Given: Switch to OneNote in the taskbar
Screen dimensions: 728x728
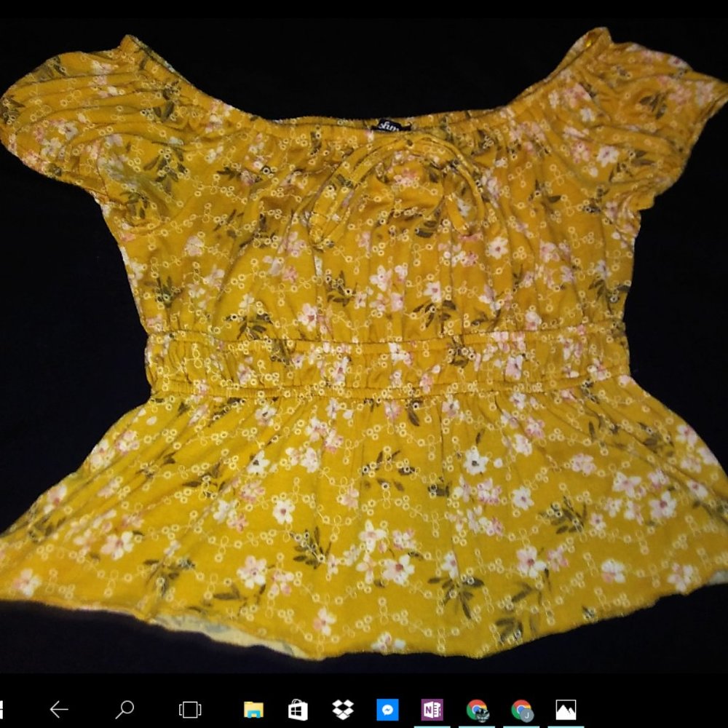Looking at the screenshot, I should [432, 709].
